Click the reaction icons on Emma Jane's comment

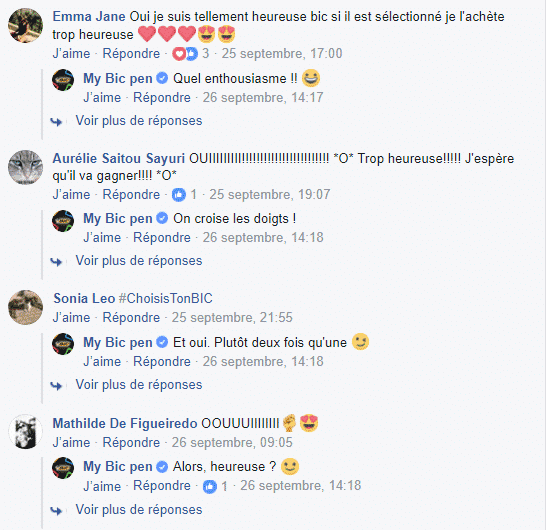(185, 54)
